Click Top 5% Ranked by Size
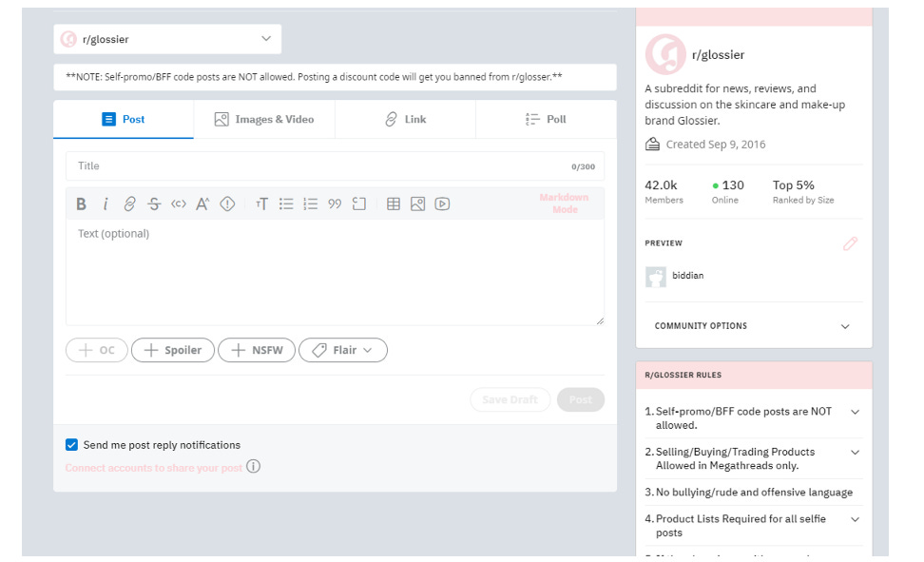 tap(803, 192)
